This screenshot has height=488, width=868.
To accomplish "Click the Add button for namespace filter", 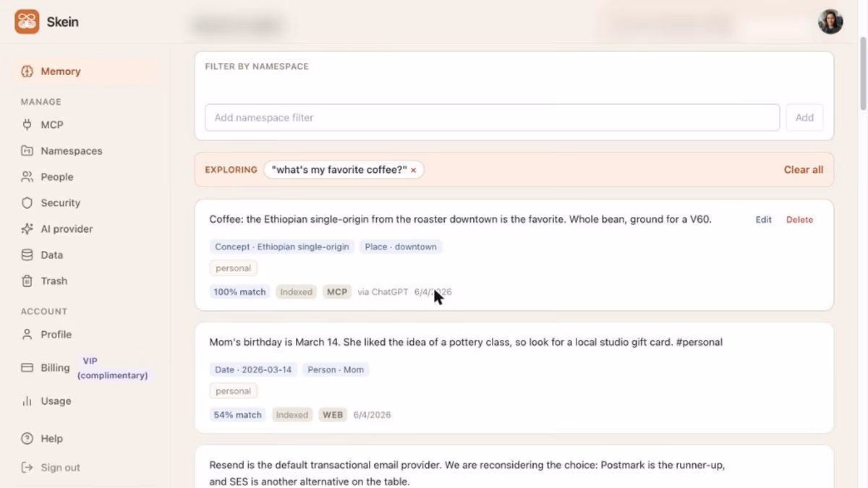I will point(804,118).
